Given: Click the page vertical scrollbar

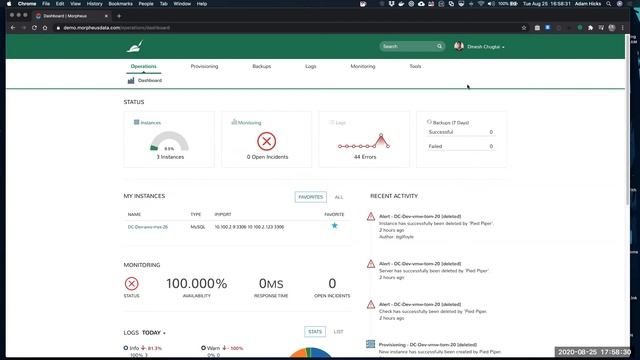Looking at the screenshot, I should coord(628,120).
